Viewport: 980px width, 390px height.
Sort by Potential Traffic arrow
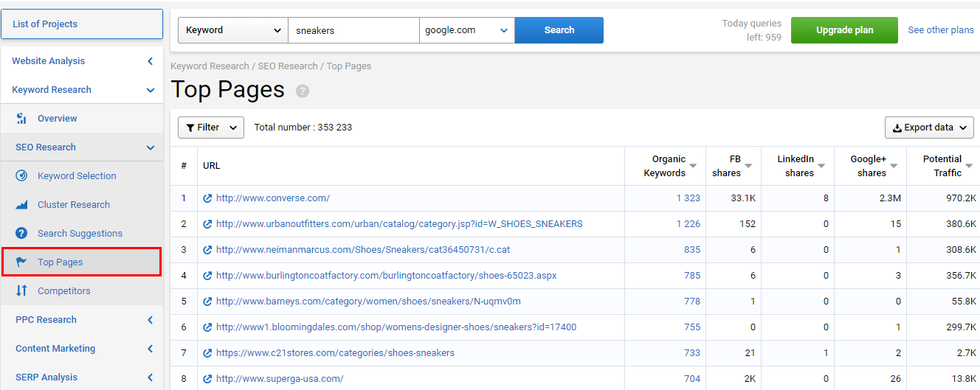tap(970, 167)
